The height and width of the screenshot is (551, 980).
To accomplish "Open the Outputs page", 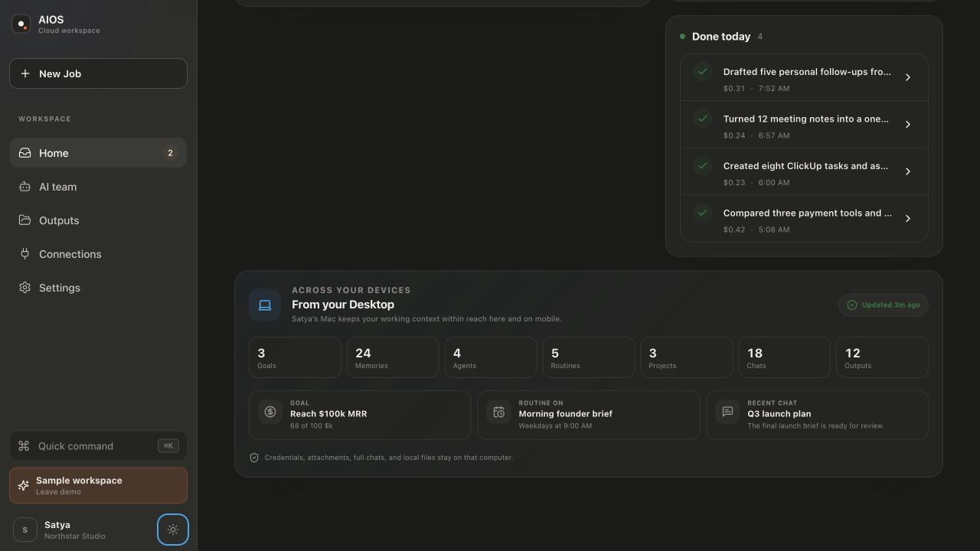I will point(98,220).
